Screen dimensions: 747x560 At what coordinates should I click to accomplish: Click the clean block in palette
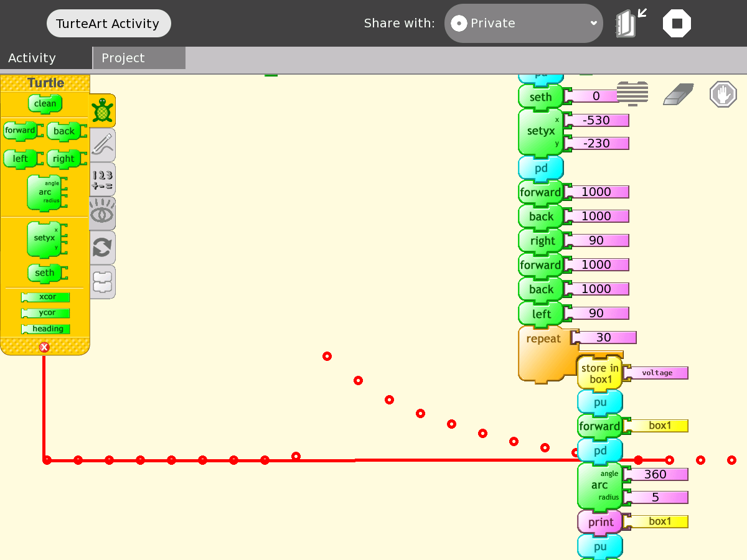coord(45,103)
